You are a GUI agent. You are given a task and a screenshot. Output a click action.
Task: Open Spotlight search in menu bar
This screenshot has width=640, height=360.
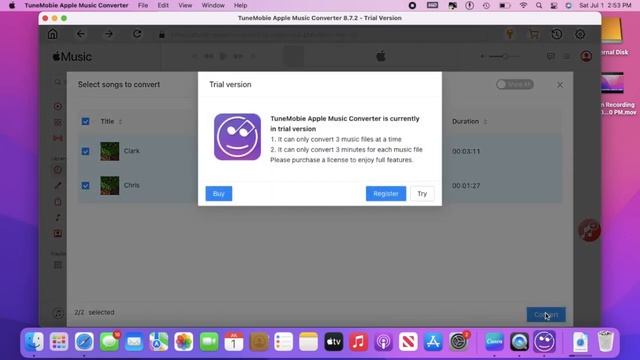[539, 5]
